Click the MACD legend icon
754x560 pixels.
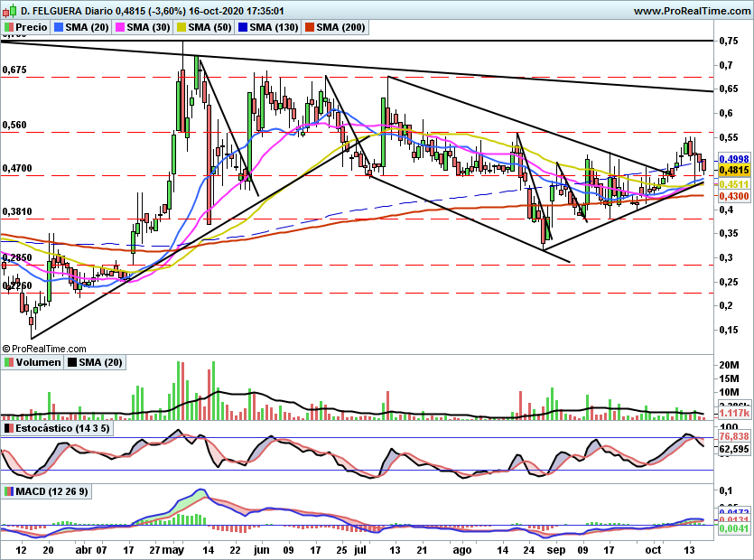pos(9,491)
